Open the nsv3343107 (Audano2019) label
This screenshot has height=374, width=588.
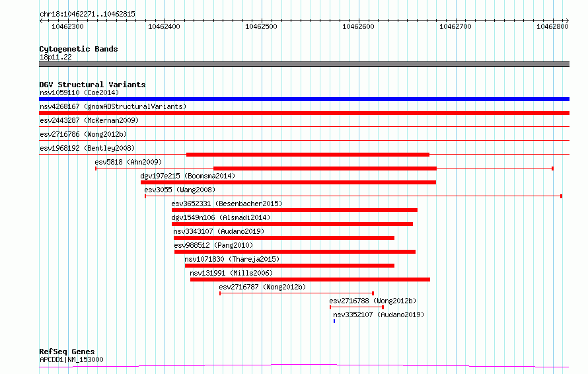(219, 231)
